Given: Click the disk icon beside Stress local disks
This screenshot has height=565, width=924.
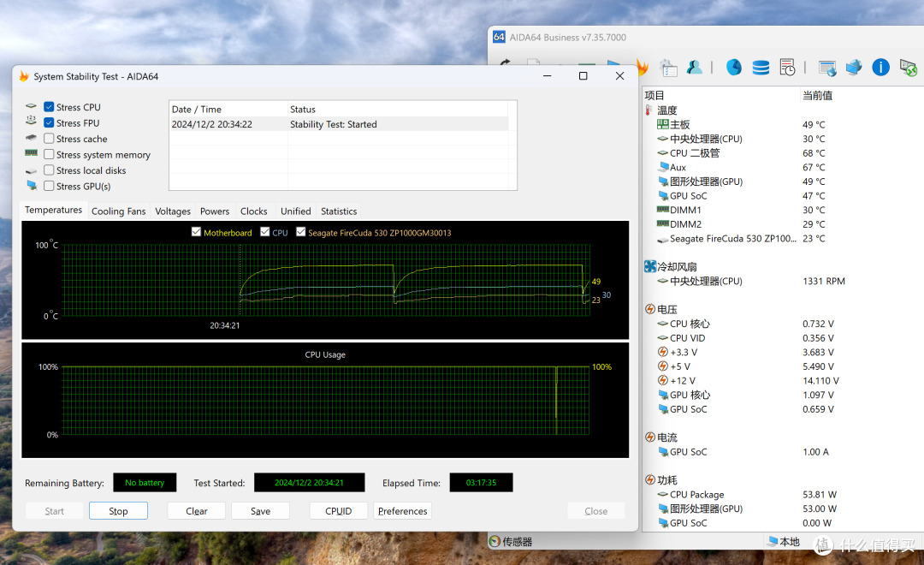Looking at the screenshot, I should pos(32,171).
